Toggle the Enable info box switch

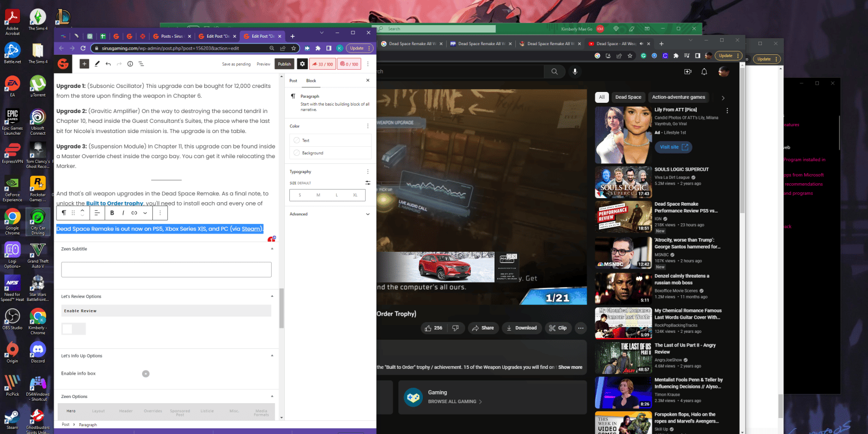pos(146,373)
